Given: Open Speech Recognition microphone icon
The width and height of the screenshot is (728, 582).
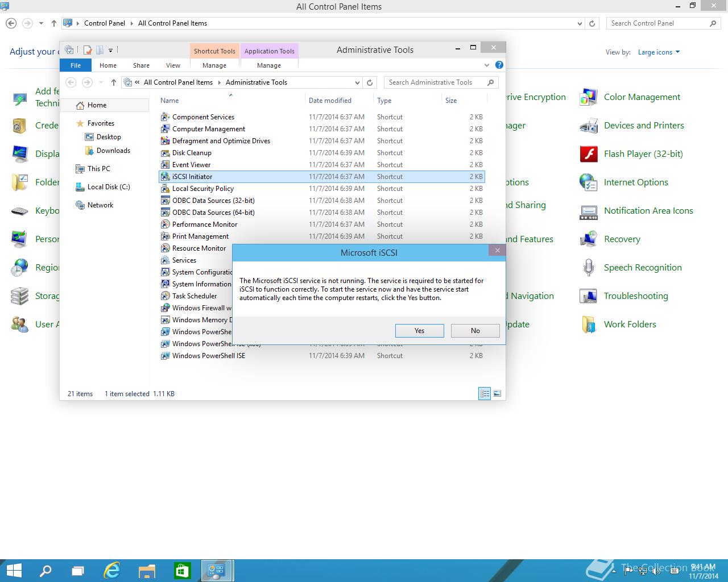Looking at the screenshot, I should point(588,268).
